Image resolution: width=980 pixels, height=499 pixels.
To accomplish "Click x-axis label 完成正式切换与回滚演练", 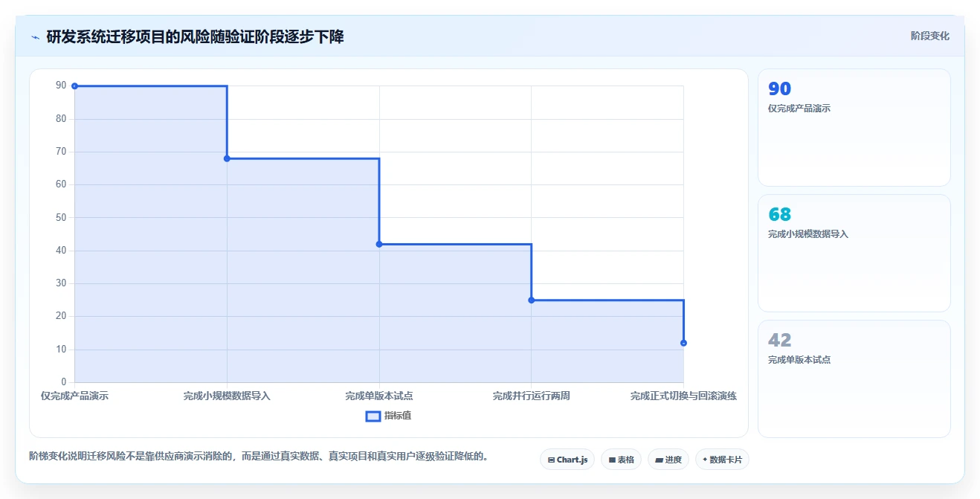I will 683,396.
